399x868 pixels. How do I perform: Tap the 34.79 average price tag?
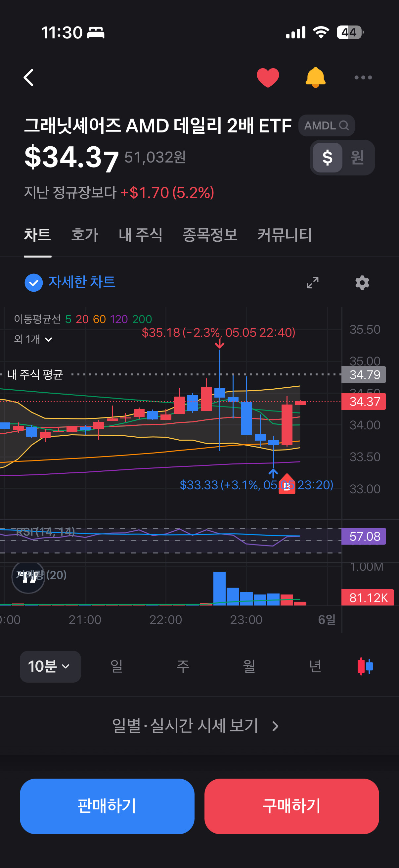(x=364, y=375)
